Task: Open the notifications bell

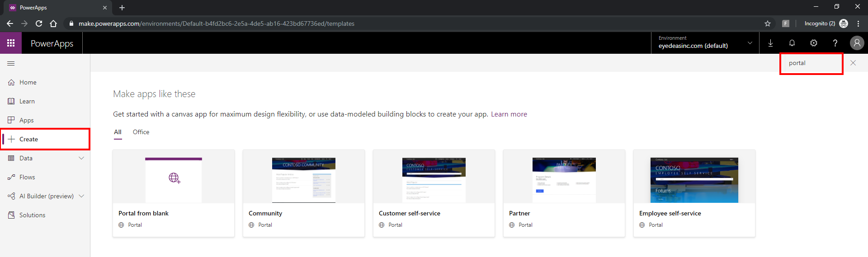Action: tap(792, 43)
